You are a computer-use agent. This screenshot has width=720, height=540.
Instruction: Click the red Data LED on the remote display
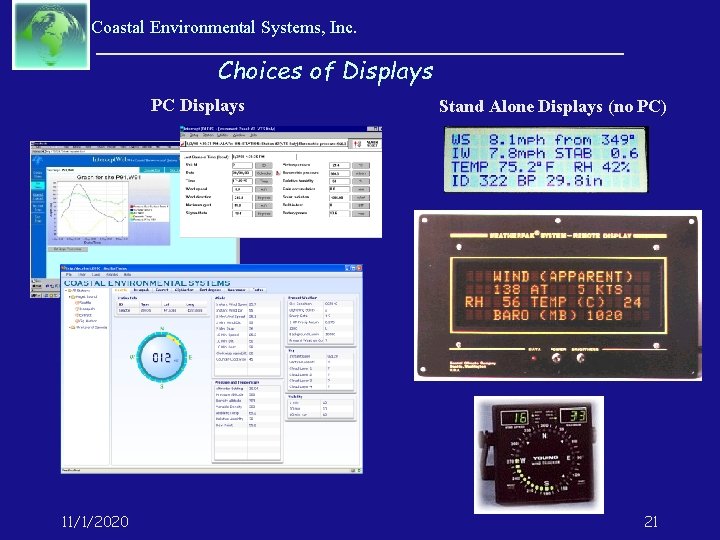click(533, 358)
